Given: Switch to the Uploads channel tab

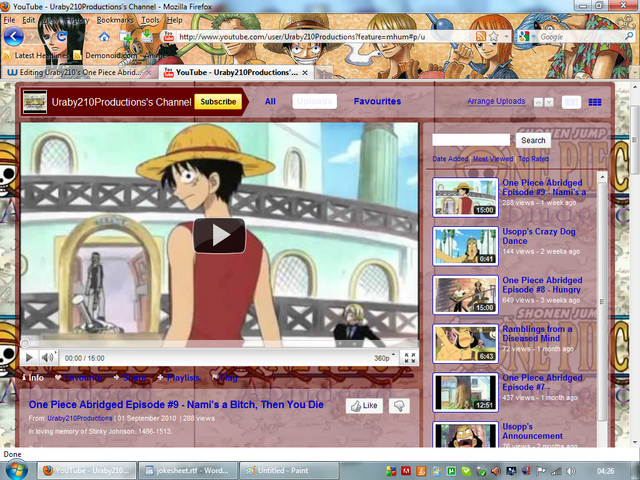Looking at the screenshot, I should point(314,101).
